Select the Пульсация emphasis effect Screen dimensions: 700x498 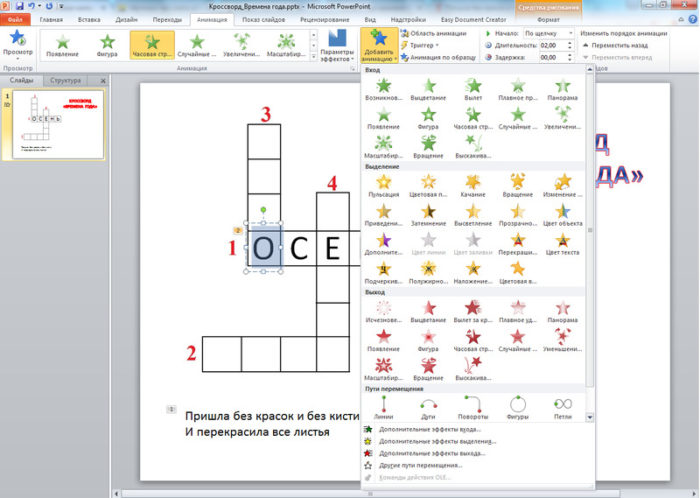383,183
